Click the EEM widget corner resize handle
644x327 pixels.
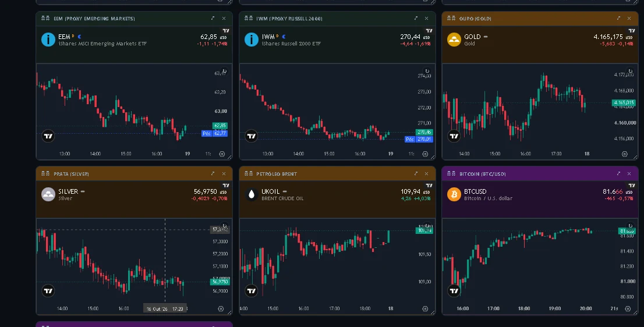229,157
